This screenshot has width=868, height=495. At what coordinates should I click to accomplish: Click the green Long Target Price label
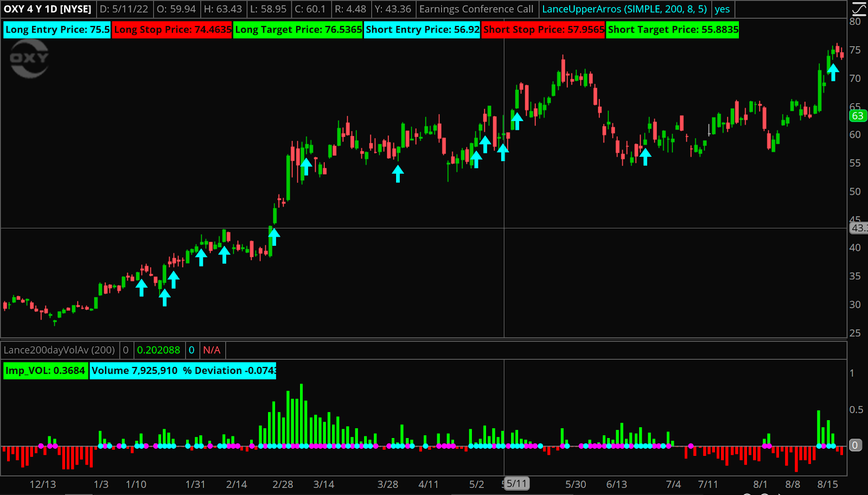click(298, 29)
